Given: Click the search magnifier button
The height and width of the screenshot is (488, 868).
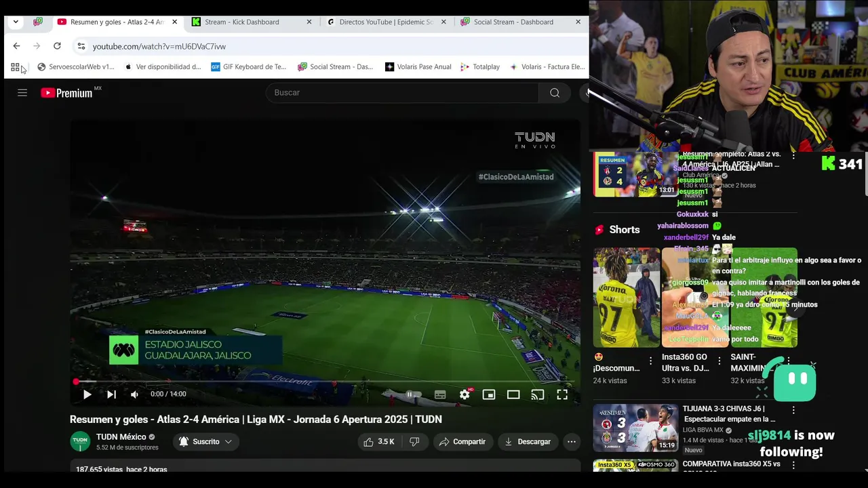Looking at the screenshot, I should tap(555, 93).
